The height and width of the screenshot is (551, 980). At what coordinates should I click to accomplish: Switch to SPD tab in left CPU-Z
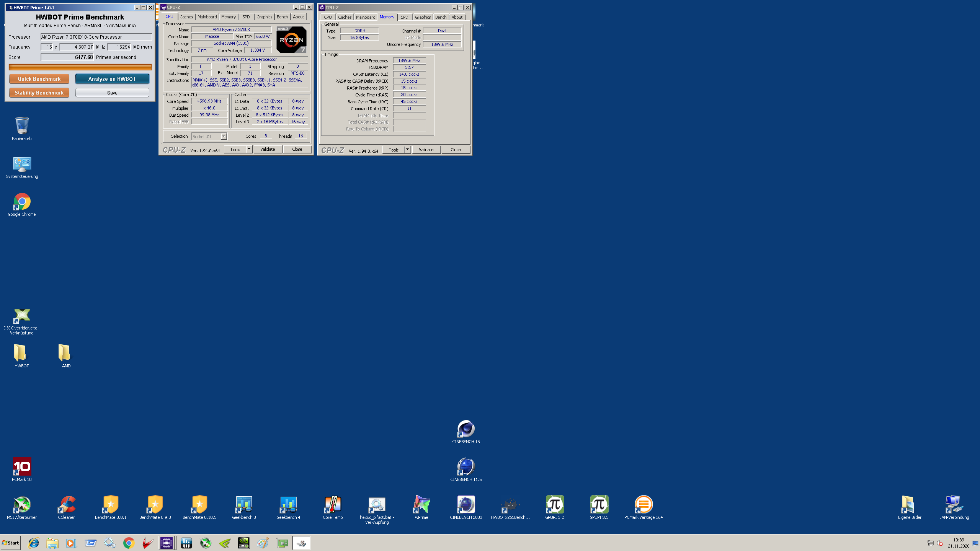pyautogui.click(x=246, y=17)
